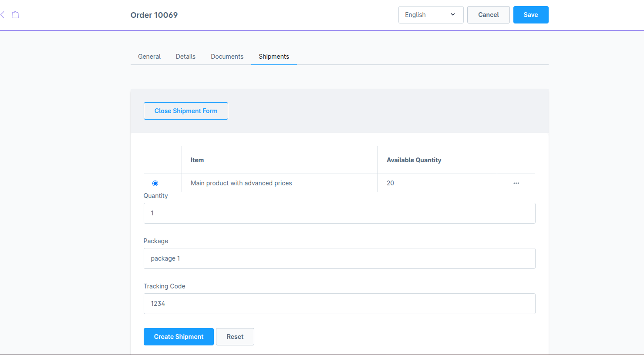The height and width of the screenshot is (355, 644).
Task: Click the back chevron arrow icon
Action: (x=3, y=15)
